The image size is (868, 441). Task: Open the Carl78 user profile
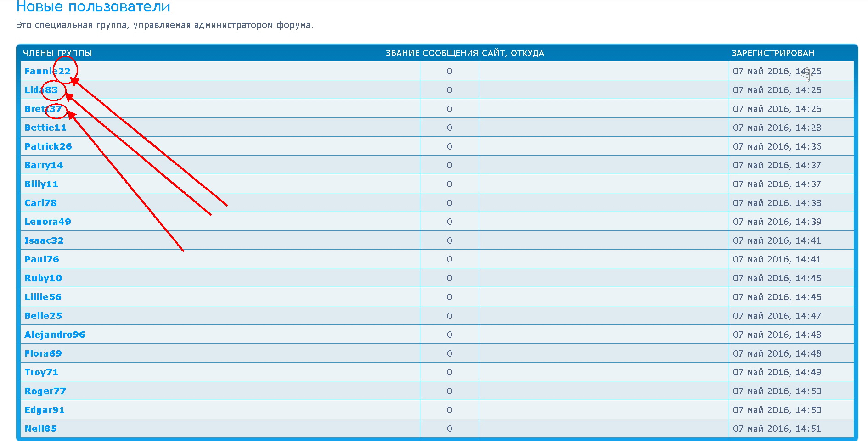pos(40,203)
